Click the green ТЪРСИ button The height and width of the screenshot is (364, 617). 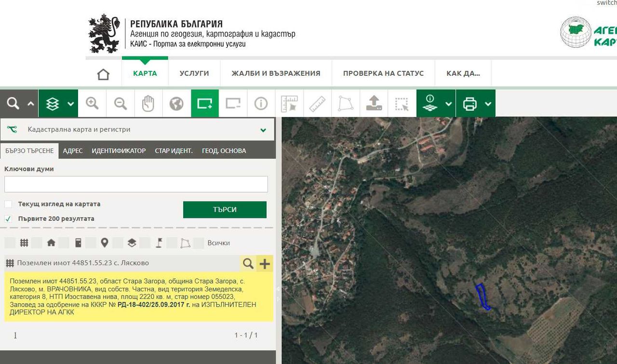[x=225, y=210]
